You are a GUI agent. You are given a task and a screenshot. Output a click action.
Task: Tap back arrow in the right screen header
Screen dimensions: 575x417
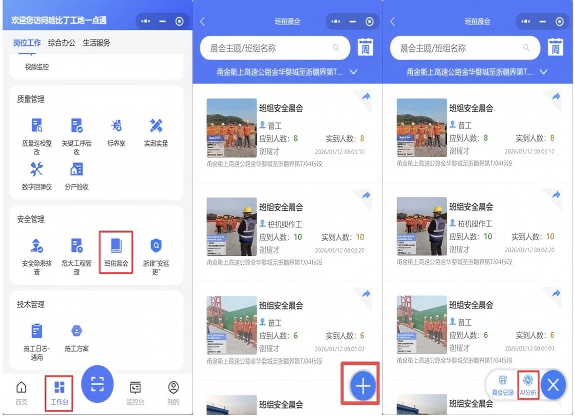tap(393, 22)
